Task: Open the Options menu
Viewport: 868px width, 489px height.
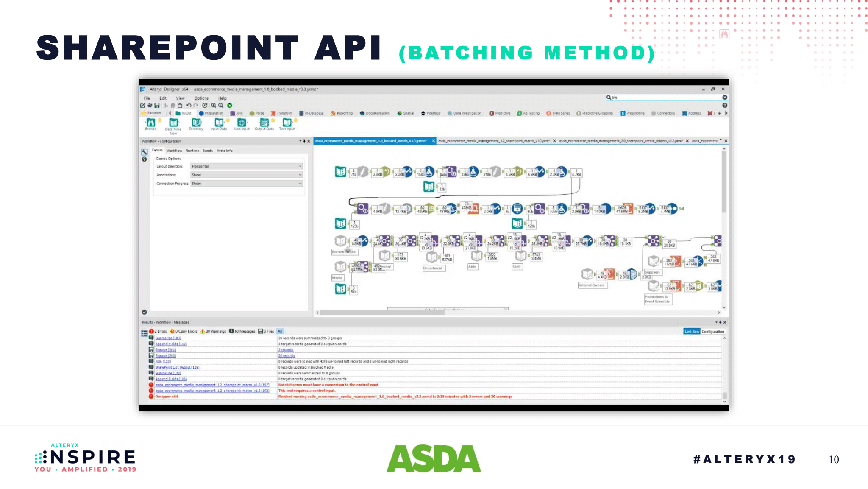Action: pyautogui.click(x=201, y=98)
